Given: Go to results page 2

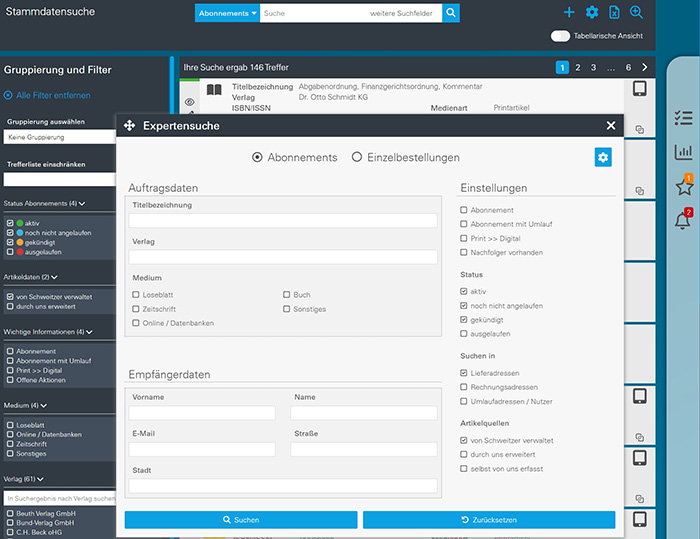Looking at the screenshot, I should click(x=577, y=67).
